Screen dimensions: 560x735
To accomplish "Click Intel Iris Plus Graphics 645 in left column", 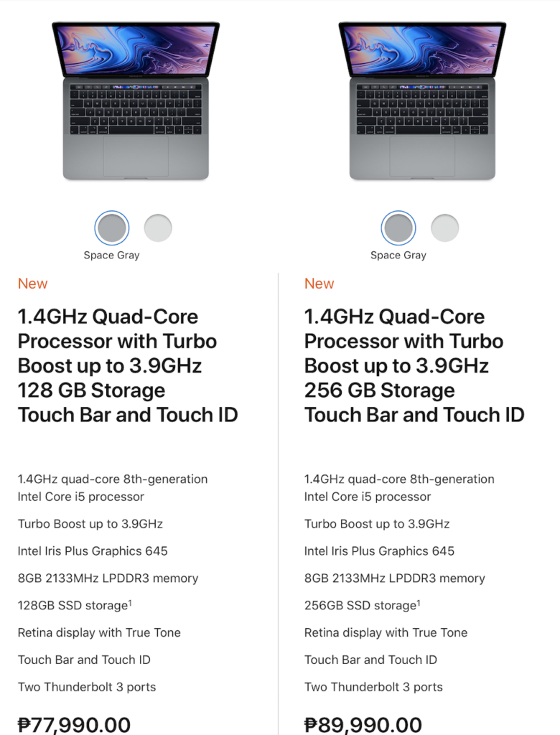I will 93,551.
